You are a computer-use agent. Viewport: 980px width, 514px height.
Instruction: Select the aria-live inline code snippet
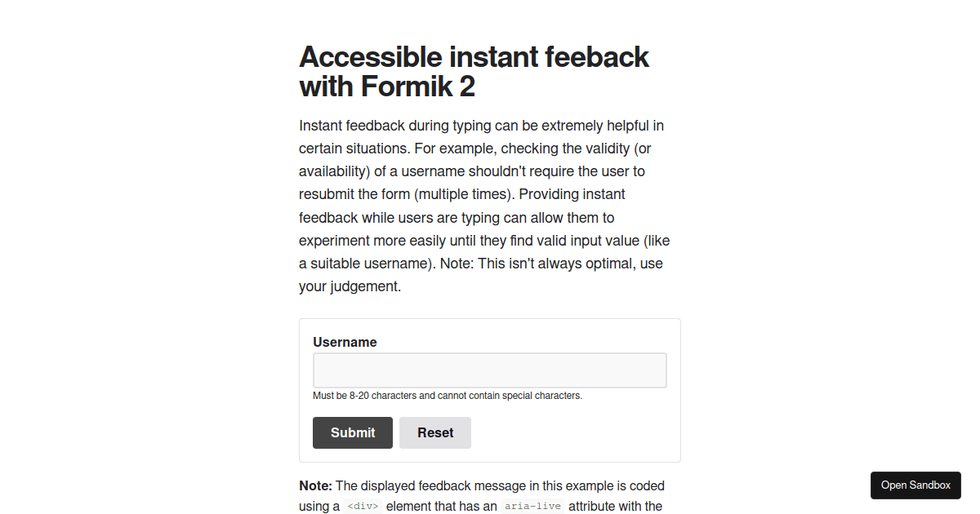[x=532, y=507]
